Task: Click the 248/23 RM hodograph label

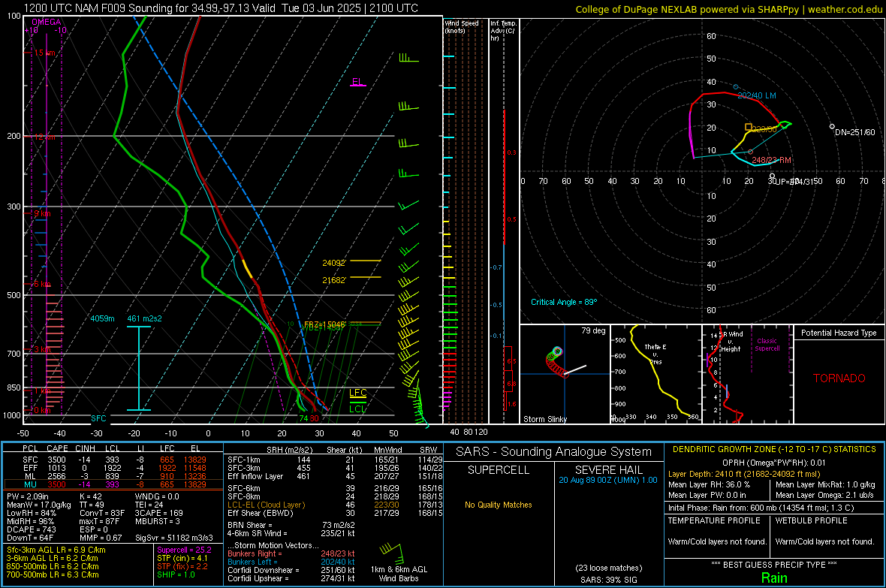Action: point(771,160)
